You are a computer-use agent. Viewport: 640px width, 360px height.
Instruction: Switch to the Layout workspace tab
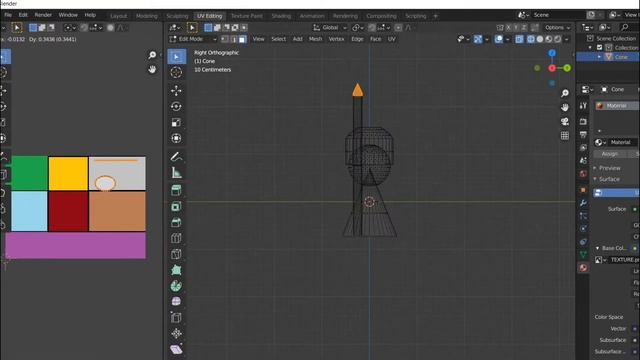pyautogui.click(x=119, y=16)
